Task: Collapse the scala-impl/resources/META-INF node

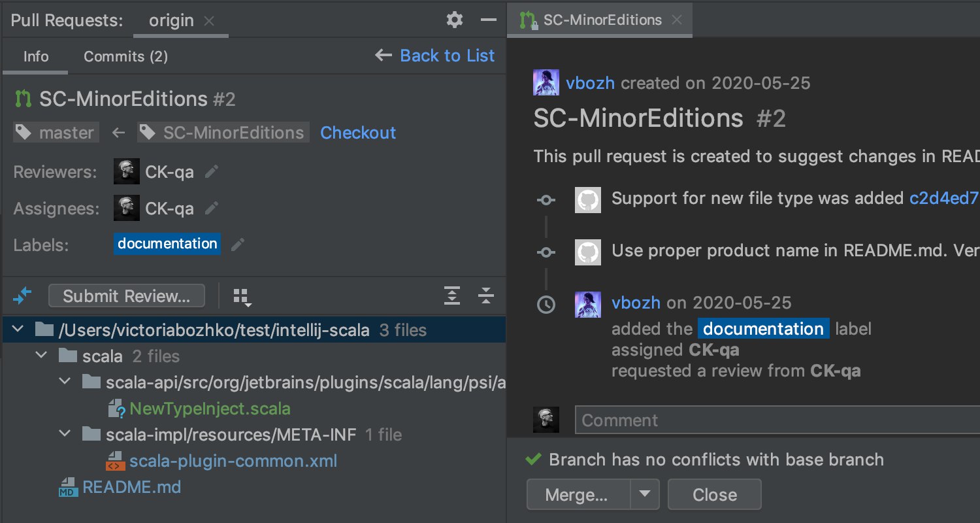Action: pyautogui.click(x=65, y=434)
